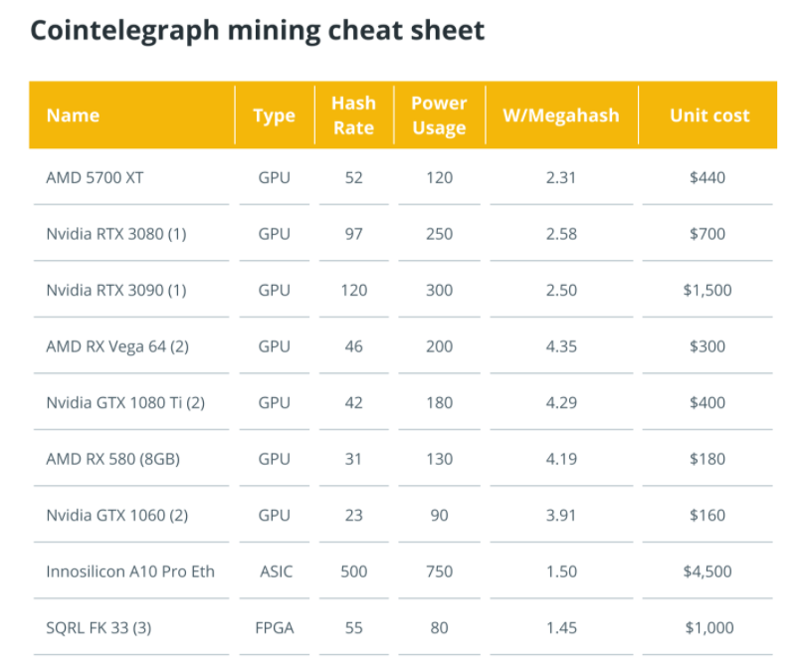Click the Nvidia GTX 1060 (2) name

coord(116,516)
